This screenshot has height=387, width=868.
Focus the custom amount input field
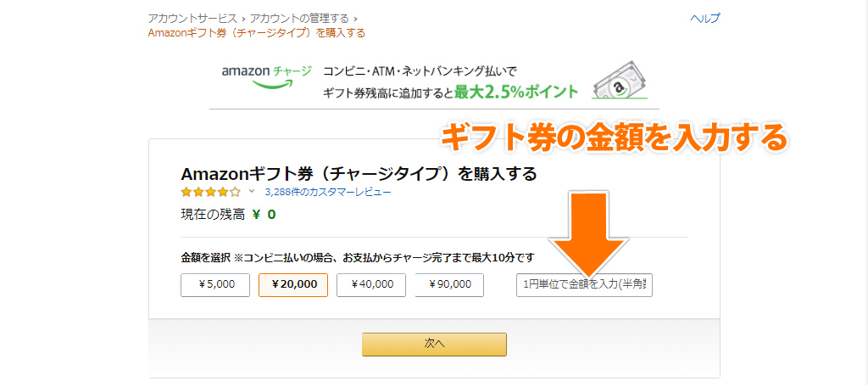pyautogui.click(x=584, y=285)
